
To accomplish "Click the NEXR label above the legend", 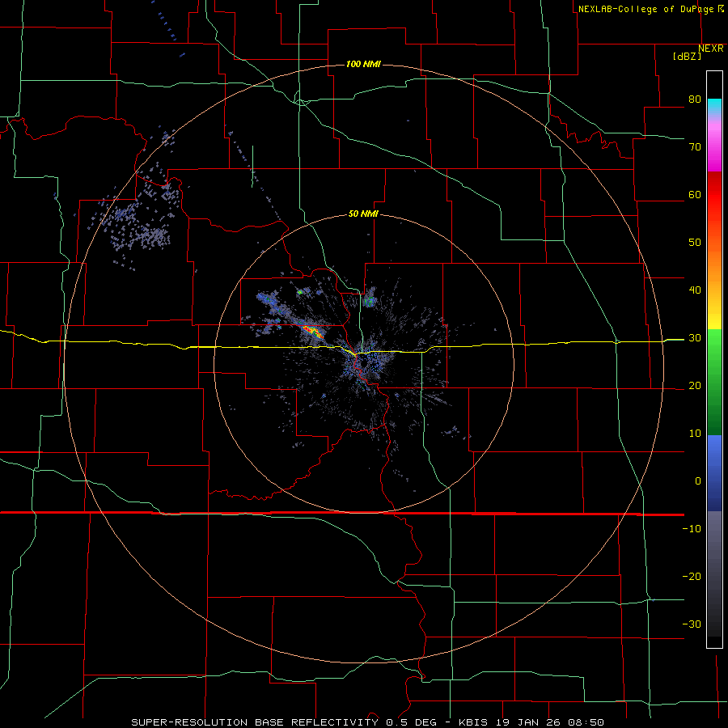I will 711,49.
